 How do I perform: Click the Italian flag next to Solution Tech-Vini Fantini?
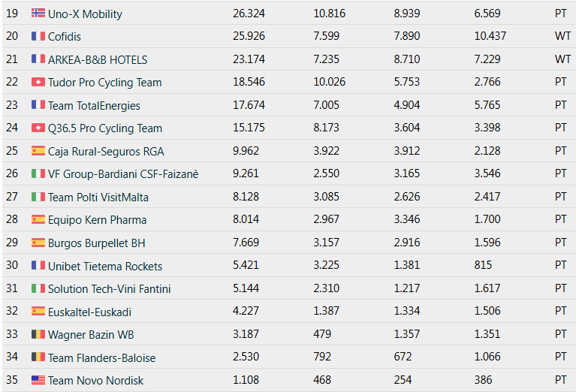[38, 288]
